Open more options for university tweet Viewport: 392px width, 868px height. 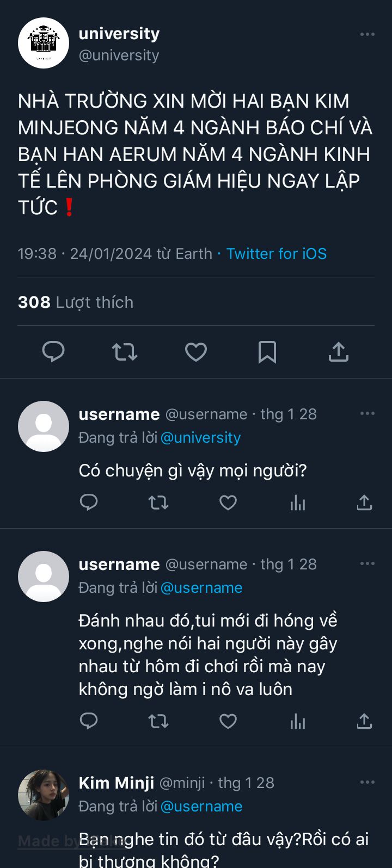[367, 34]
